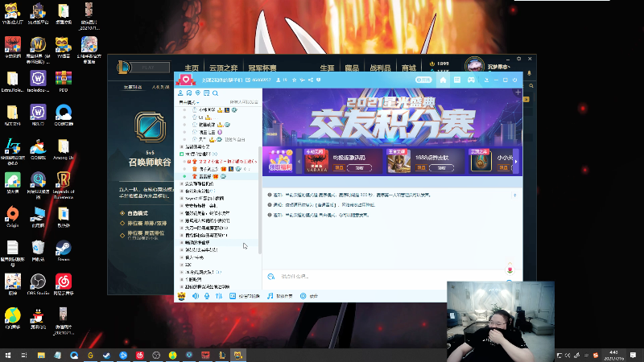Click the star favorite icon in YY header

tap(294, 80)
